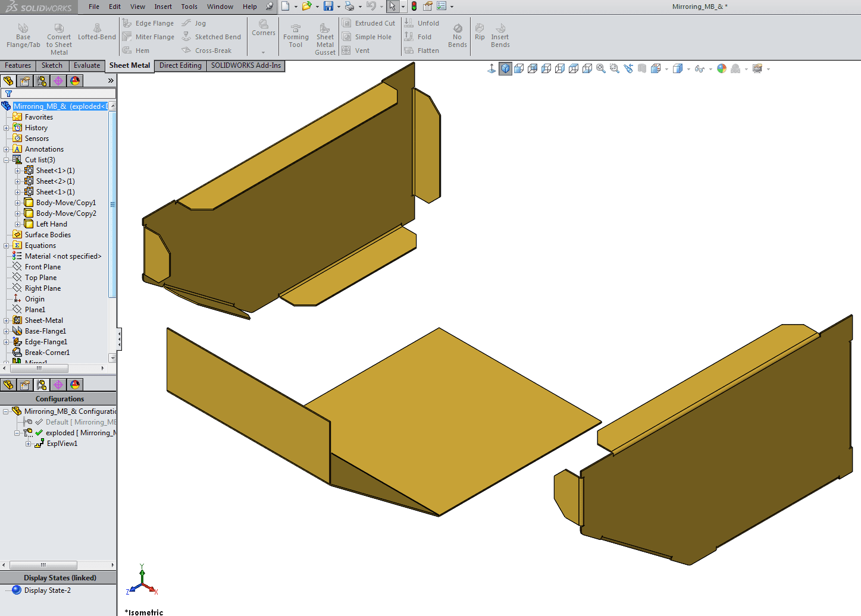The height and width of the screenshot is (616, 861).
Task: Select Display State-2 radio icon
Action: 17,590
